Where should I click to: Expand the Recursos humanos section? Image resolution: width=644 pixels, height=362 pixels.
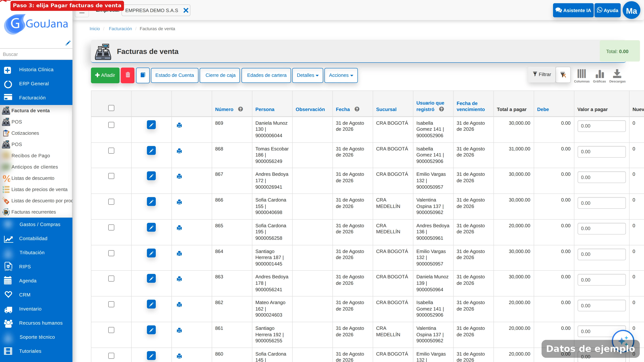36,323
